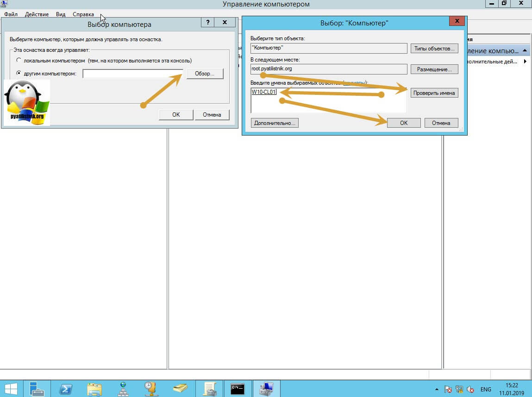Image resolution: width=532 pixels, height=397 pixels.
Task: Open File Explorer taskbar icon
Action: point(94,388)
